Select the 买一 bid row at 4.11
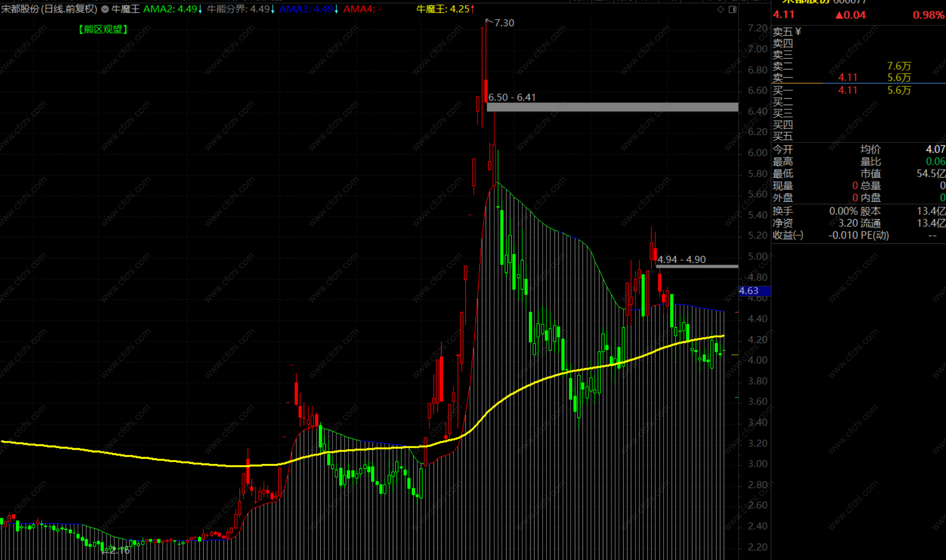The width and height of the screenshot is (946, 560). 848,90
